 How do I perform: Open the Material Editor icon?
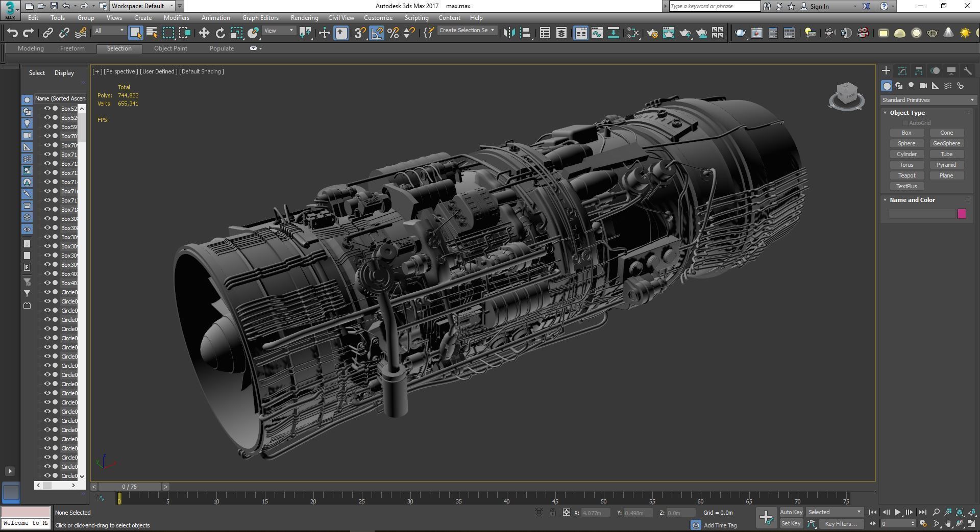[633, 33]
